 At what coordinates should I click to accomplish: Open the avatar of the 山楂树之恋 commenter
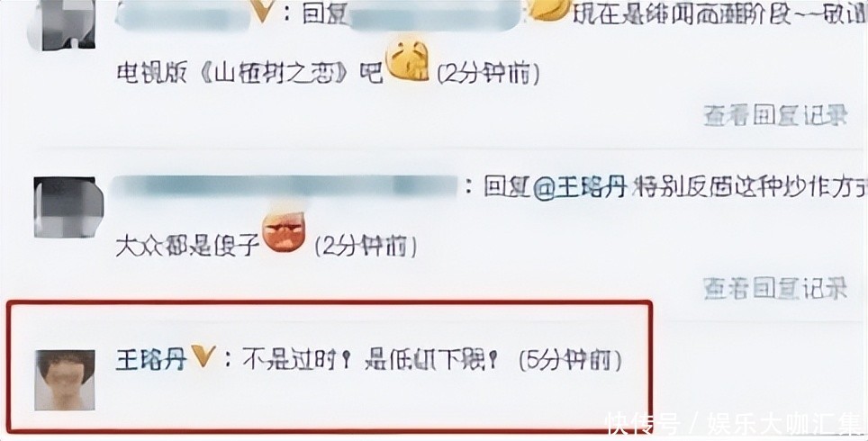62,25
